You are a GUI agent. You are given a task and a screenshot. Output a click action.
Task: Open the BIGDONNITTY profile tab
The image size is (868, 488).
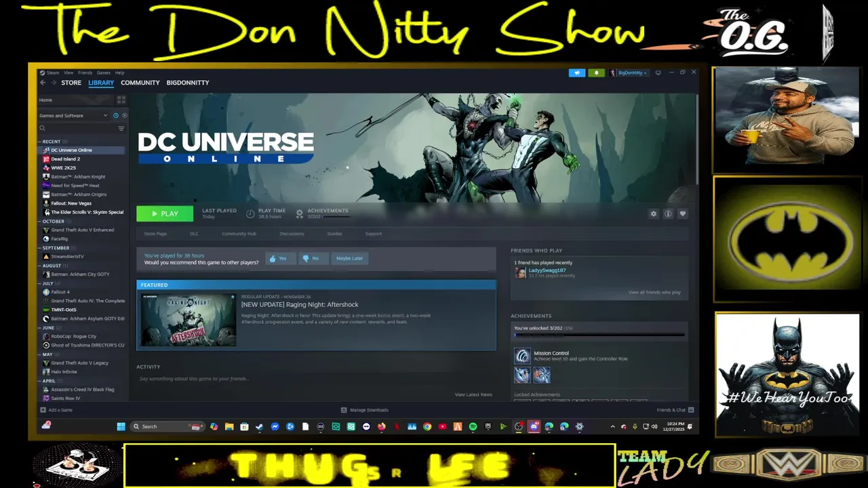[188, 83]
